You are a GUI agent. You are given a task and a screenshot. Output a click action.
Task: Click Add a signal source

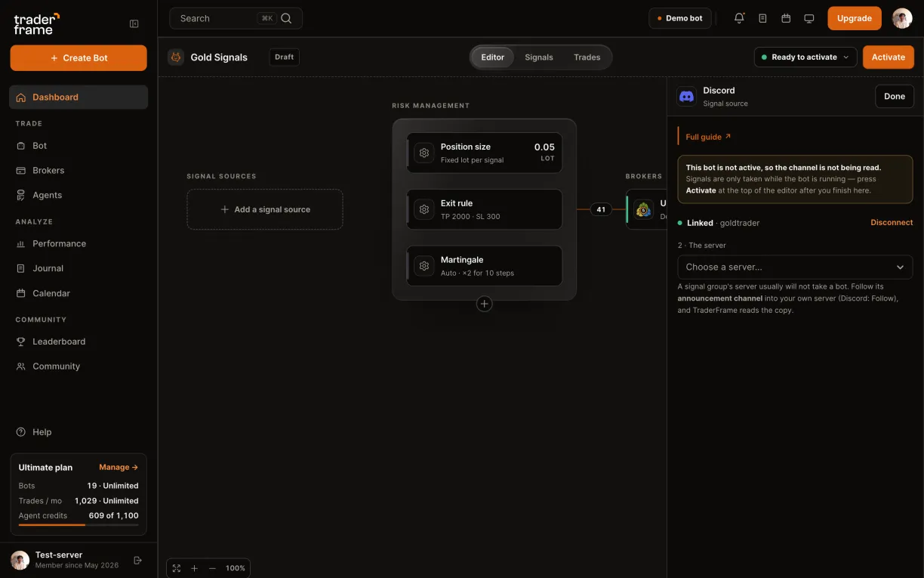(x=265, y=209)
